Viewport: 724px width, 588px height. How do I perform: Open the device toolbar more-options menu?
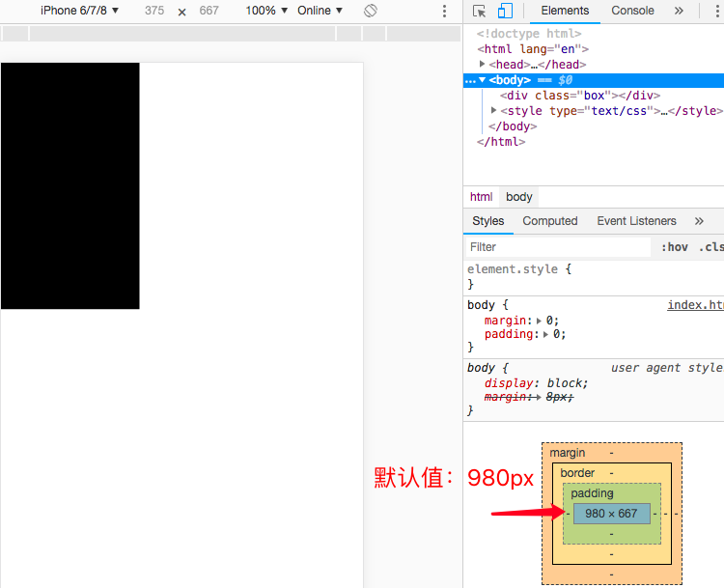click(x=444, y=11)
